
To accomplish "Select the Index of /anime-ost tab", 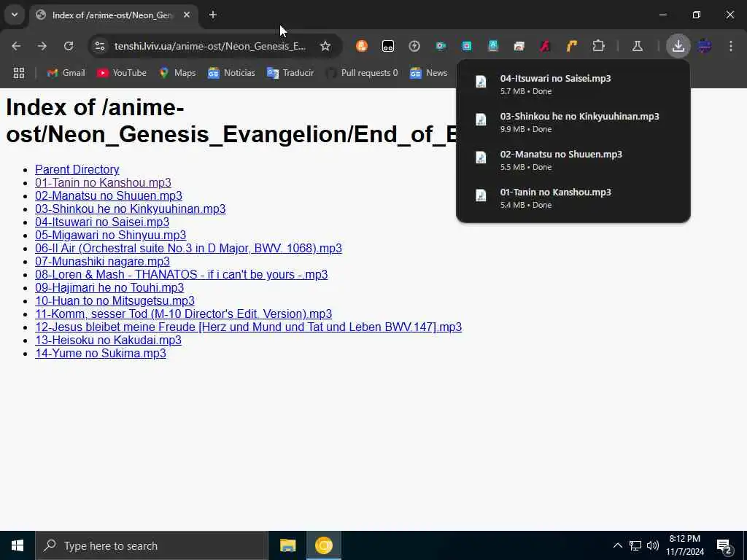I will [x=113, y=15].
